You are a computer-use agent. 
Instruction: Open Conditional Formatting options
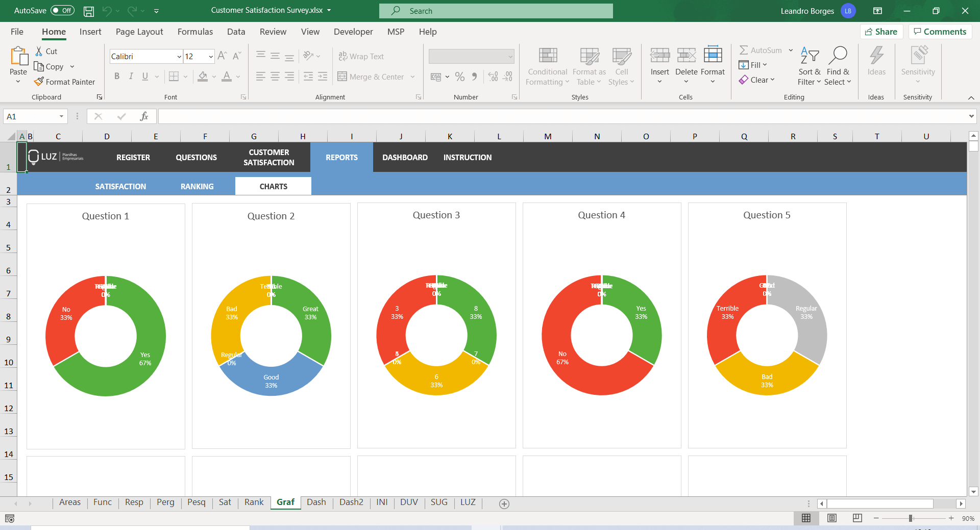click(x=547, y=65)
